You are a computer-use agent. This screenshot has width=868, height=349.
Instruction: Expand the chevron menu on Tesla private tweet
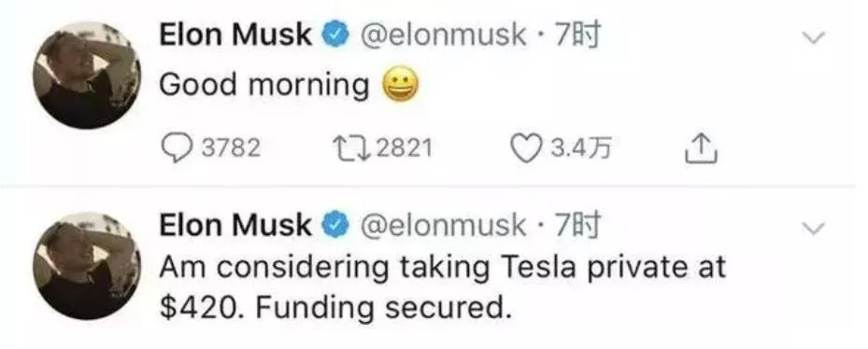tap(813, 227)
